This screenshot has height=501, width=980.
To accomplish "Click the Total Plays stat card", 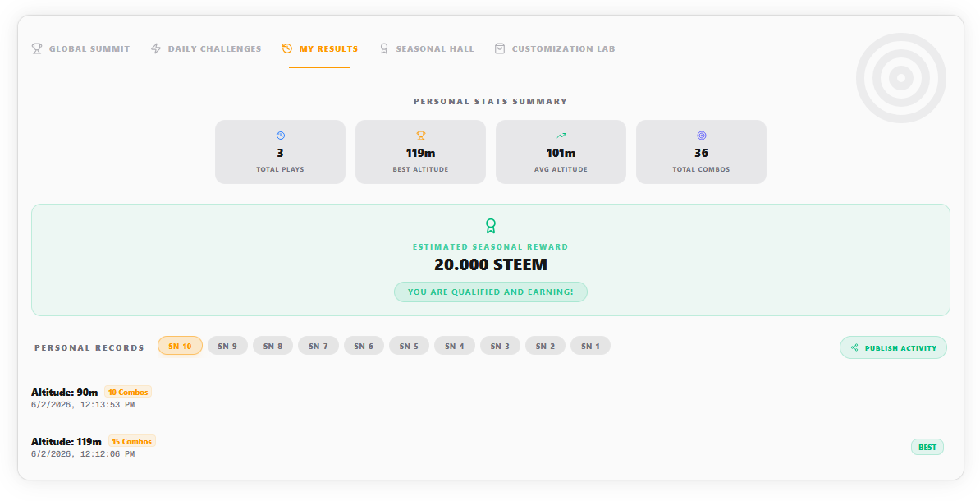I will pyautogui.click(x=280, y=152).
